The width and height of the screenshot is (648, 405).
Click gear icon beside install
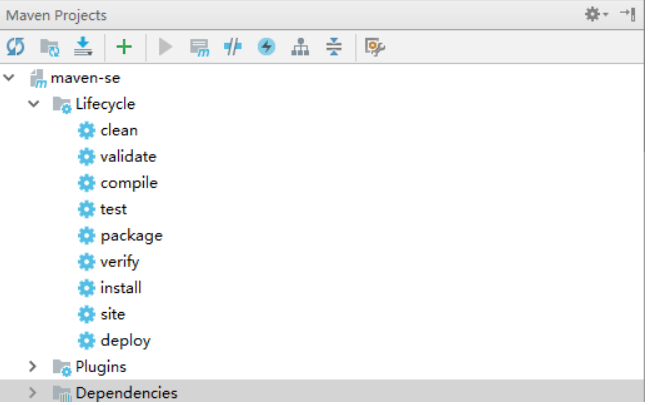[x=86, y=288]
